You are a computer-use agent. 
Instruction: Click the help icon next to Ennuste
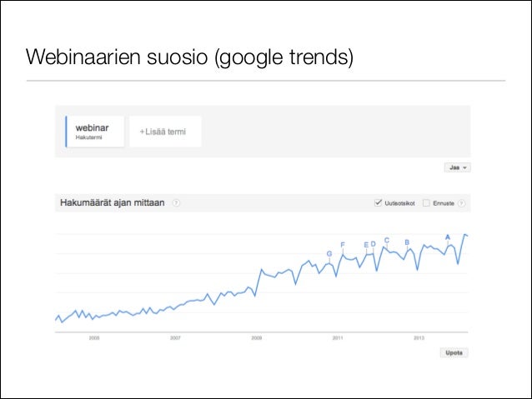(461, 203)
